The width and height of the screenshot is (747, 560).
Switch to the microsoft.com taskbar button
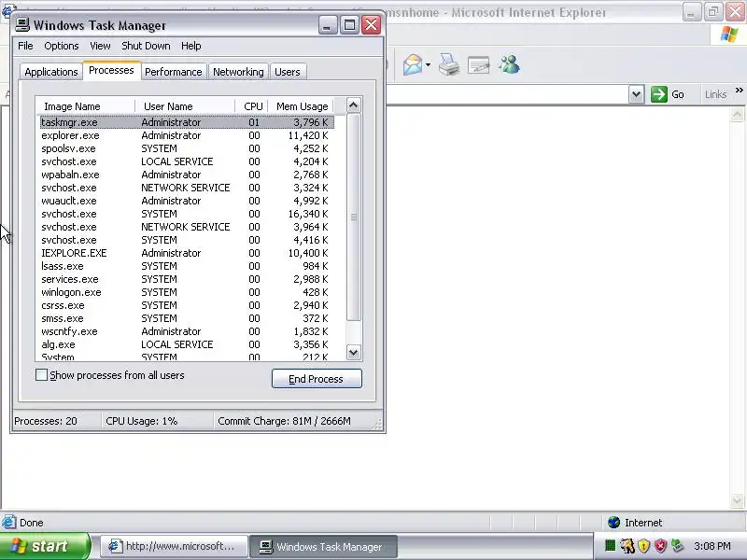(175, 546)
